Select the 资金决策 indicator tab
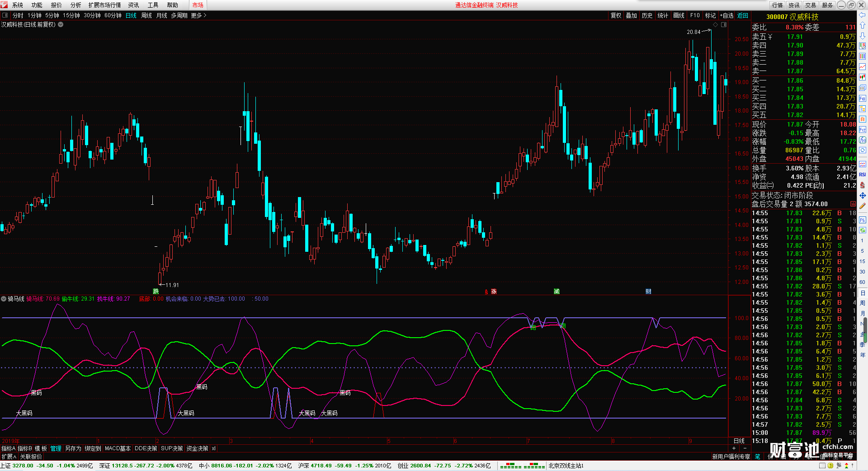The image size is (868, 471). 197,448
